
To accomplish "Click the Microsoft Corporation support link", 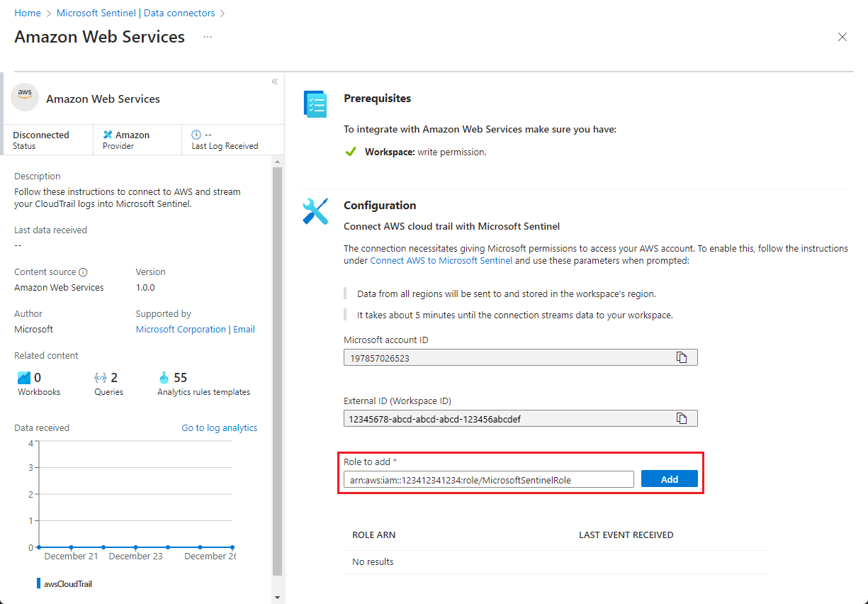I will (180, 329).
